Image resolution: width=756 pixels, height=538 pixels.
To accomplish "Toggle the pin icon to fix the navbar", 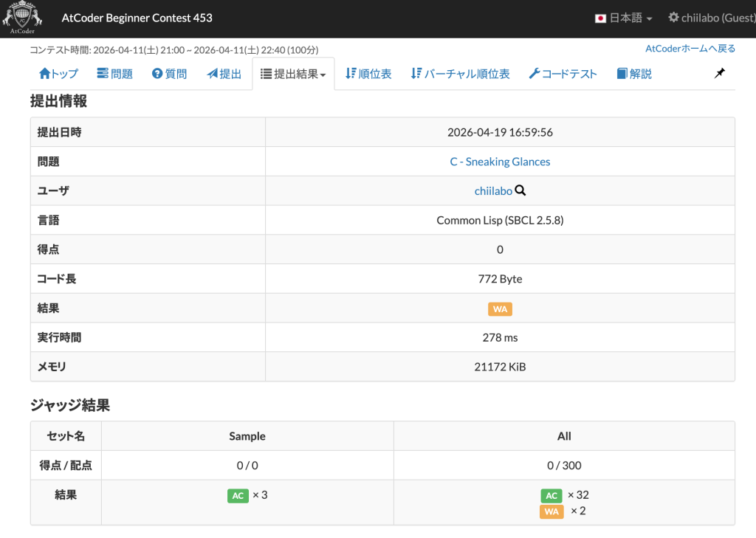I will point(719,73).
